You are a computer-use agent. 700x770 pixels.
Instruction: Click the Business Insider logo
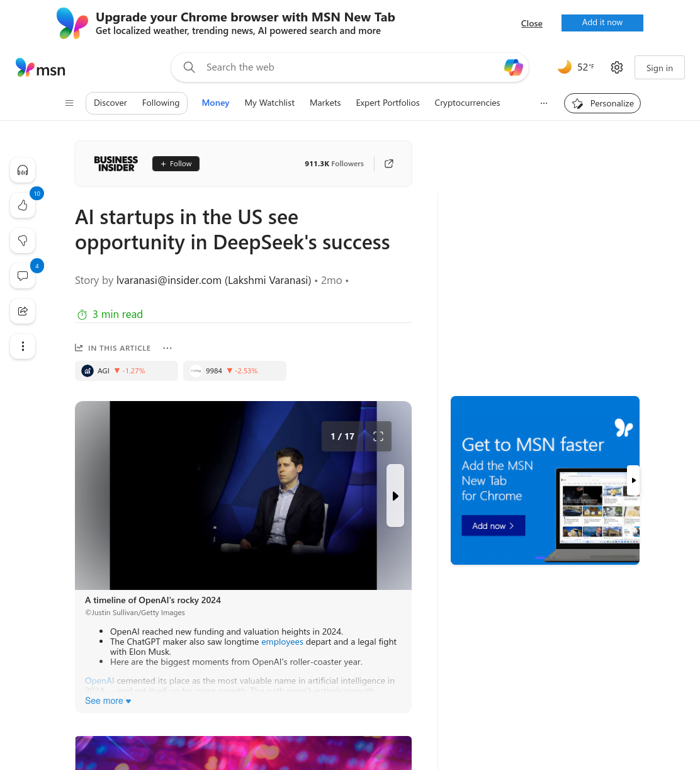pos(116,164)
